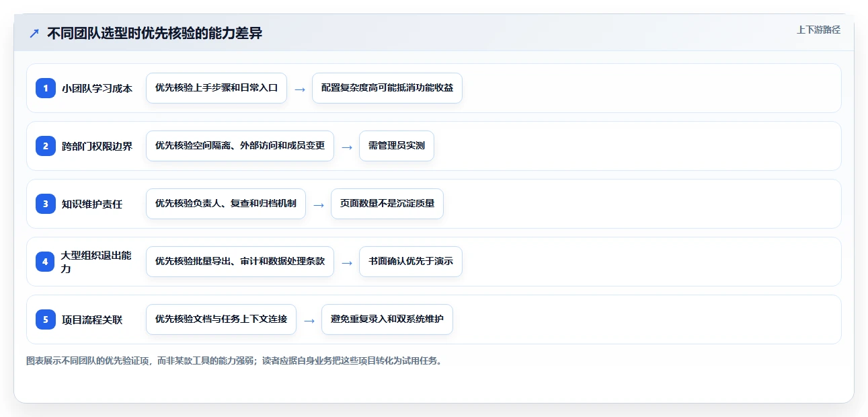Click the 配置复杂度高可能抵消功能收益 box
This screenshot has width=868, height=417.
(x=387, y=88)
